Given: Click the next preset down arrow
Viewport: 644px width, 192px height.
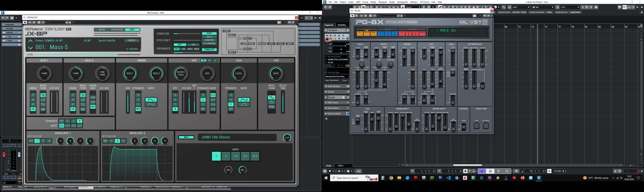Looking at the screenshot, I should click(x=30, y=47).
